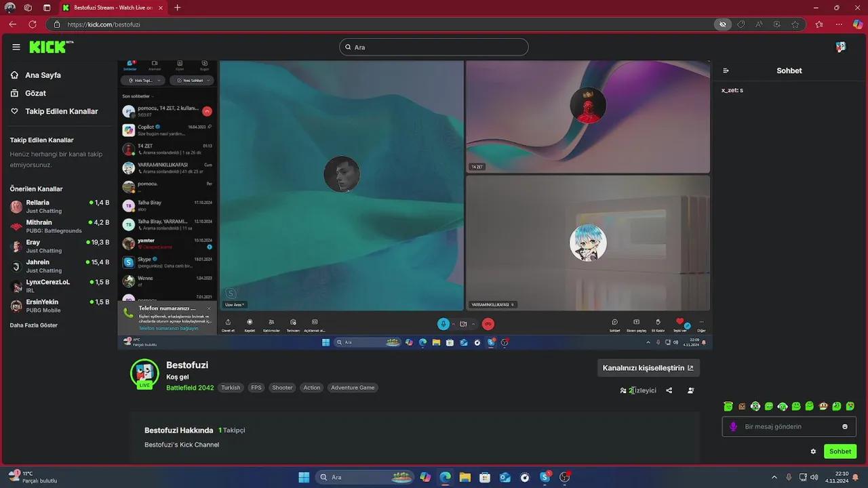Image resolution: width=868 pixels, height=488 pixels.
Task: Click the chat message input field
Action: tap(789, 426)
